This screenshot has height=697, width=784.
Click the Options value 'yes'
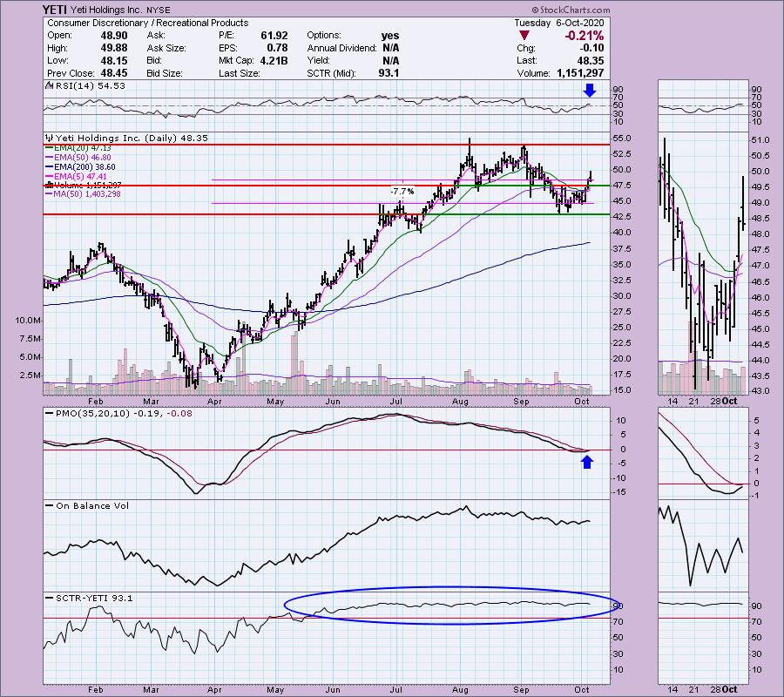pyautogui.click(x=390, y=36)
